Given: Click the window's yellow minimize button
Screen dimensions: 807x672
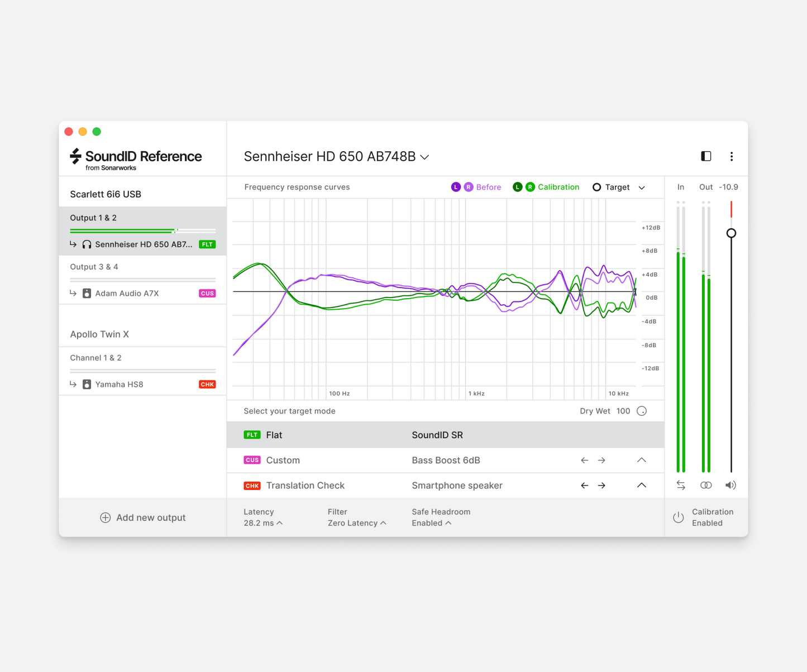Looking at the screenshot, I should coord(83,132).
